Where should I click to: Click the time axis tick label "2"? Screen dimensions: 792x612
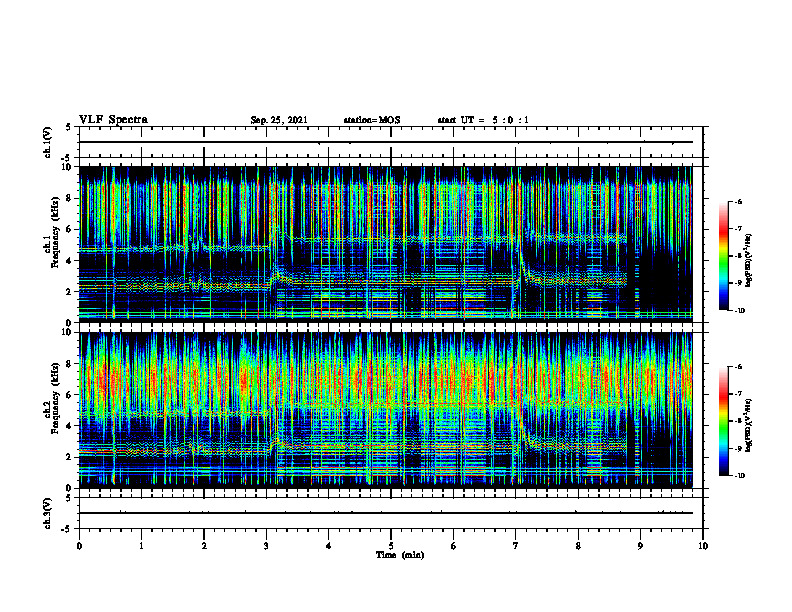point(204,546)
